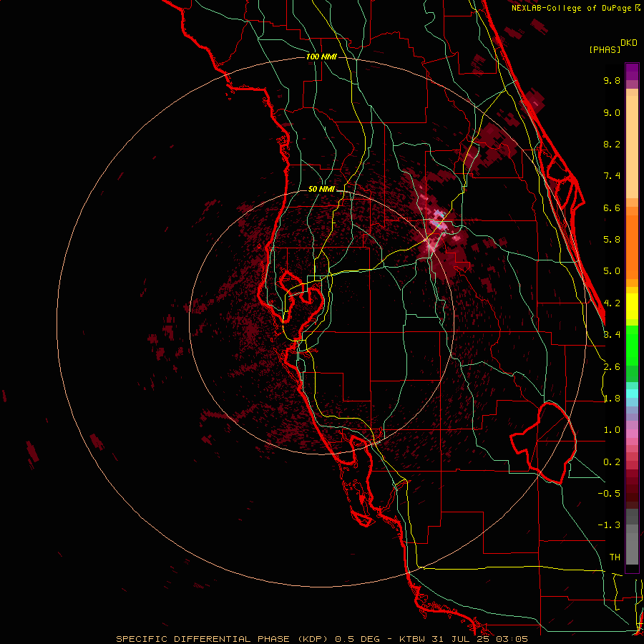Click the 6.6 scale value
The image size is (644, 644).
(612, 208)
